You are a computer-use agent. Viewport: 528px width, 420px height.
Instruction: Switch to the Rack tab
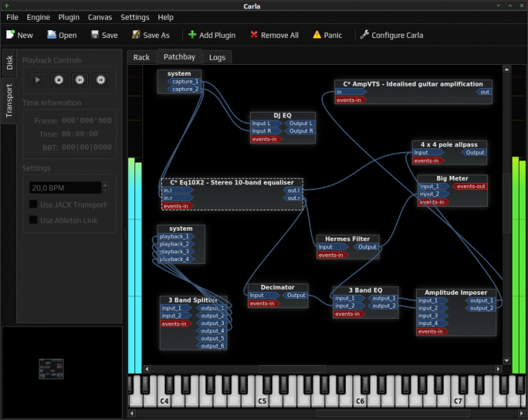pyautogui.click(x=142, y=57)
